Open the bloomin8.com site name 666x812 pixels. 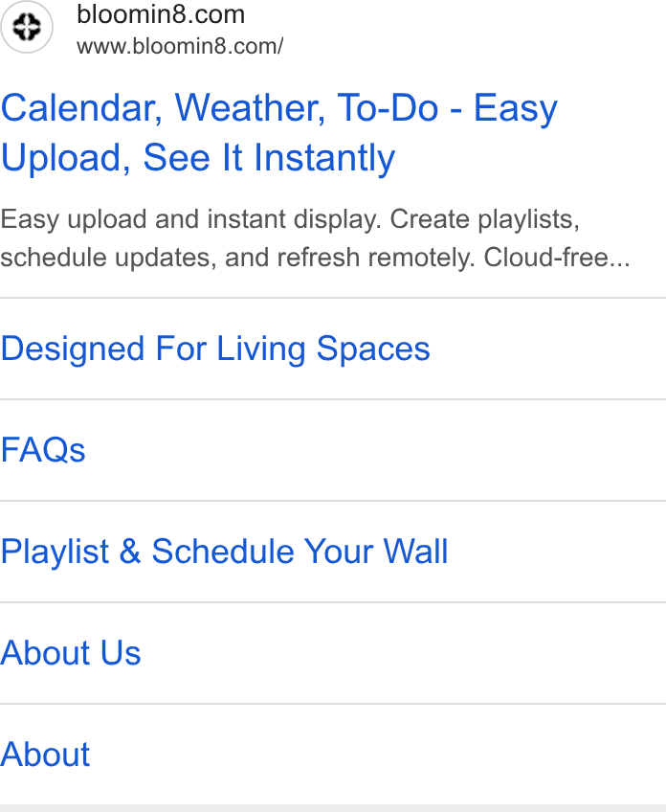[x=161, y=14]
